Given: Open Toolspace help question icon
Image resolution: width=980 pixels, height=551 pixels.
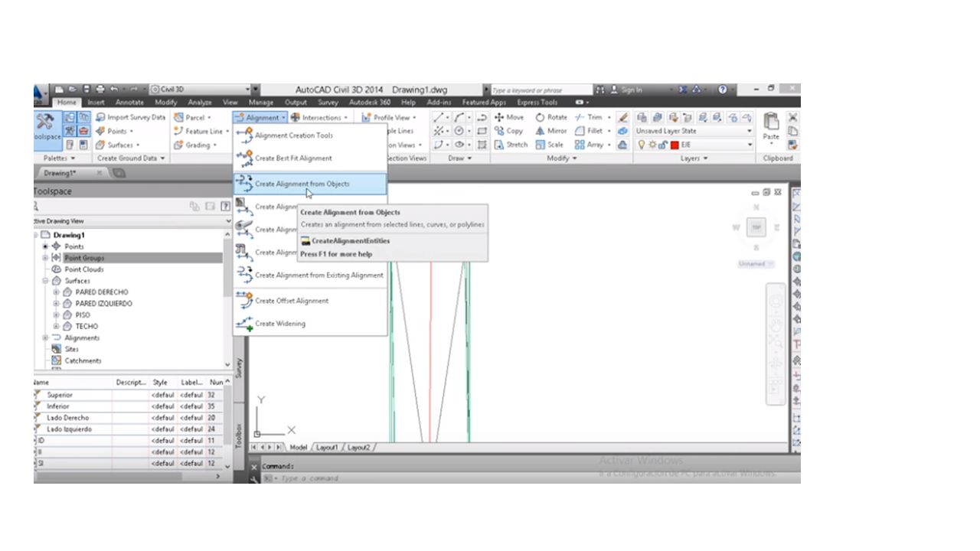Looking at the screenshot, I should pos(225,206).
